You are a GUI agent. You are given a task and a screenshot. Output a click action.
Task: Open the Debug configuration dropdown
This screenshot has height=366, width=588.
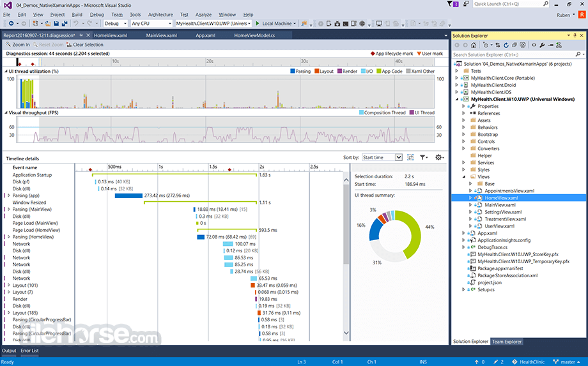pyautogui.click(x=116, y=23)
